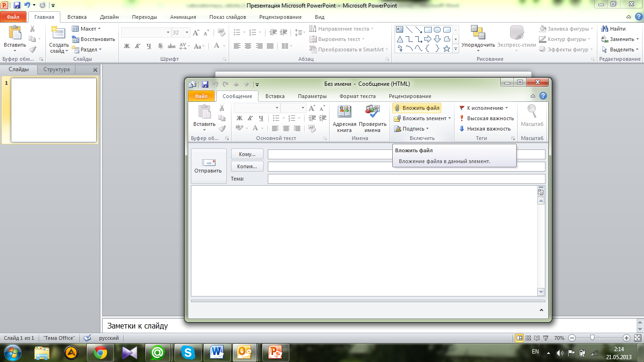The height and width of the screenshot is (362, 644).
Task: Click Масштаб magnifier in message window
Action: click(532, 111)
